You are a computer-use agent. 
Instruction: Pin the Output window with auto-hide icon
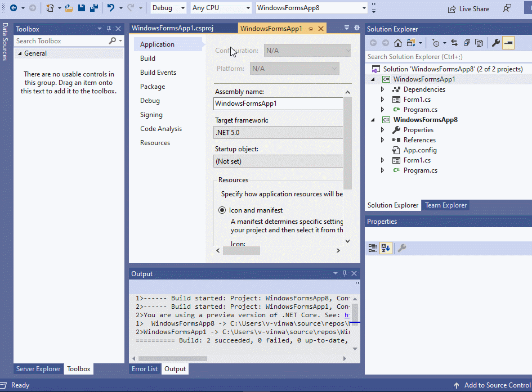point(345,273)
